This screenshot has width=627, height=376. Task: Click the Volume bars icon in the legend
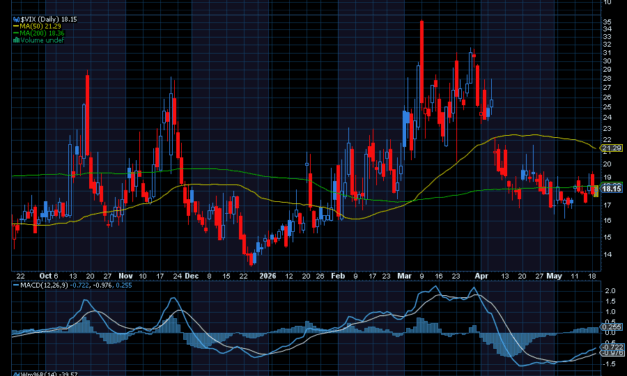point(16,40)
